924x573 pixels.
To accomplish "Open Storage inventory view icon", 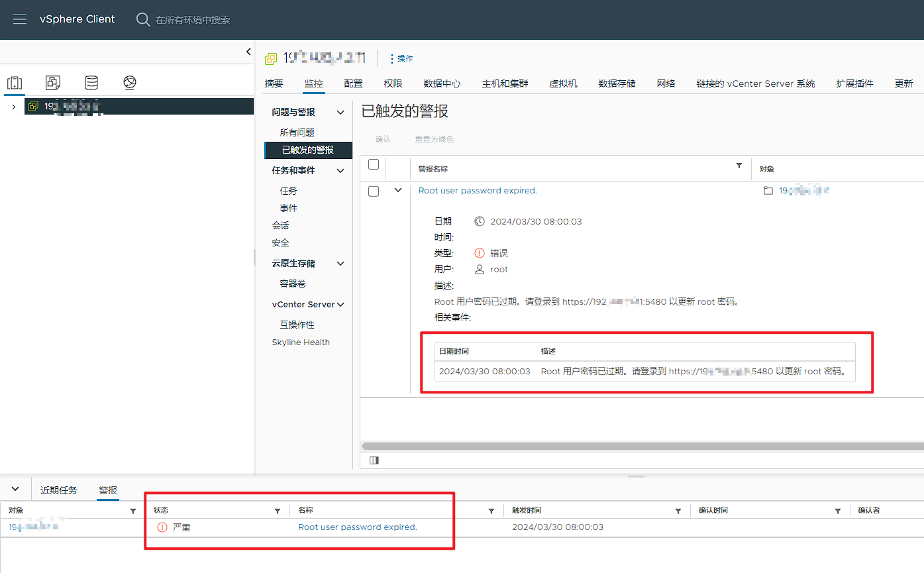I will coord(91,83).
